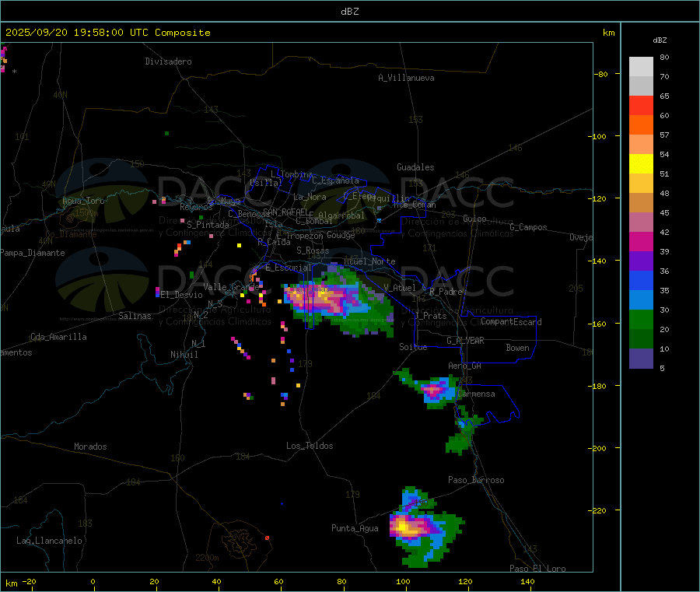The height and width of the screenshot is (592, 700).
Task: Click the Aero_GA label
Action: coord(465,366)
